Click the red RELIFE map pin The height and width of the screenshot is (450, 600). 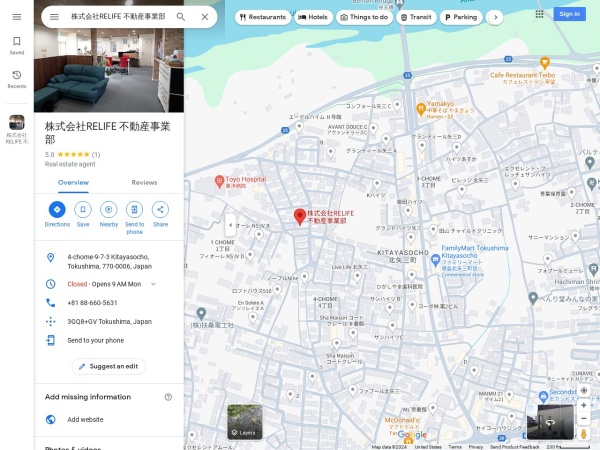300,217
